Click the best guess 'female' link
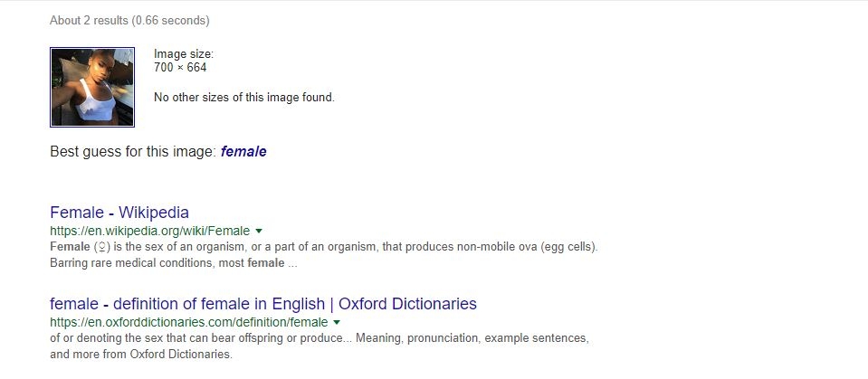The width and height of the screenshot is (868, 379). 243,152
